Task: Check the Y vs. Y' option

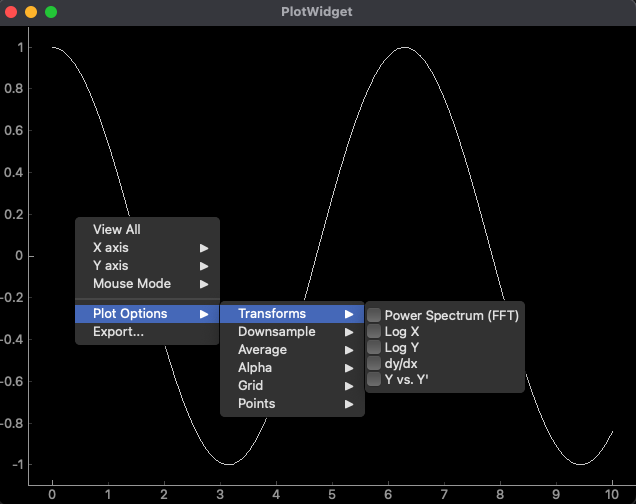Action: [x=374, y=380]
